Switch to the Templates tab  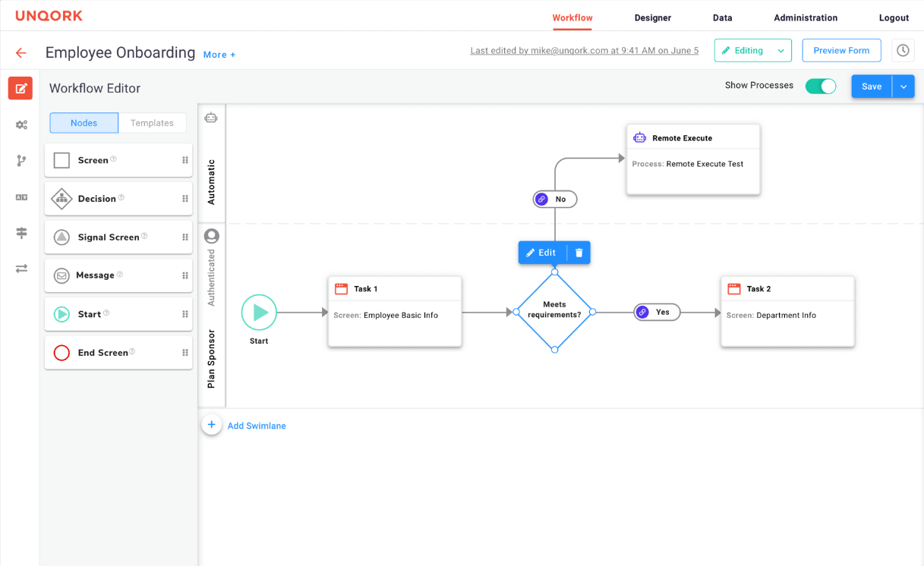[152, 123]
